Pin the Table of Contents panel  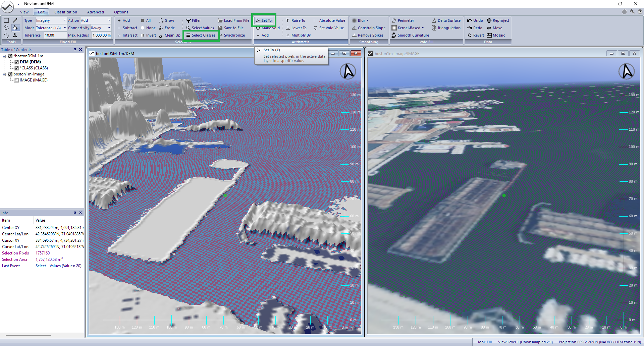(75, 50)
